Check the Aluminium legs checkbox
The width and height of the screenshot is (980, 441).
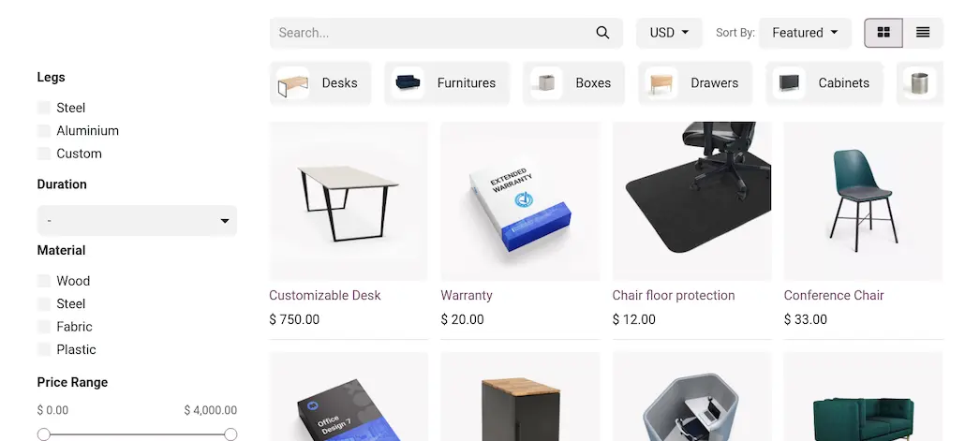coord(44,130)
